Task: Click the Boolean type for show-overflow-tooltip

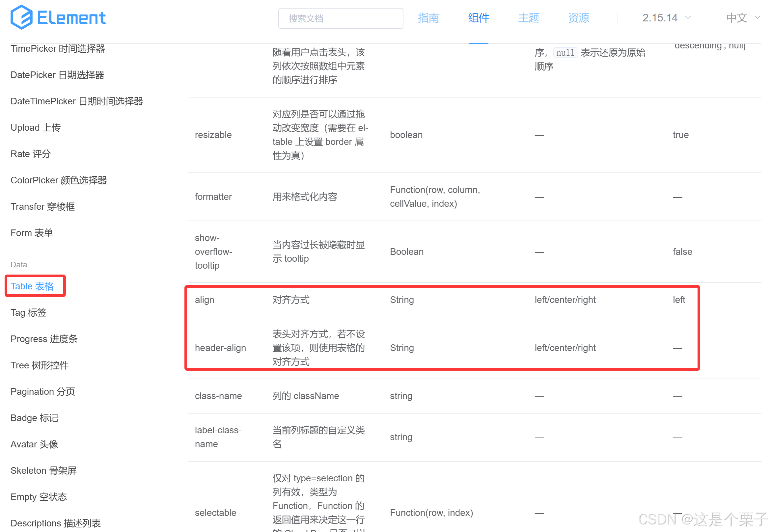Action: [407, 252]
